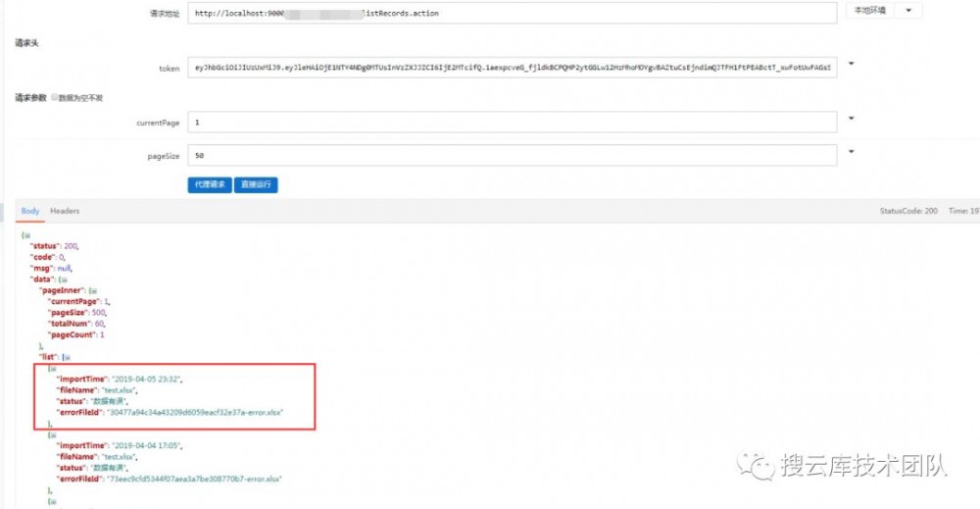Collapse the list item dated 2019-04-04 17:05
The width and height of the screenshot is (980, 509).
tap(53, 434)
